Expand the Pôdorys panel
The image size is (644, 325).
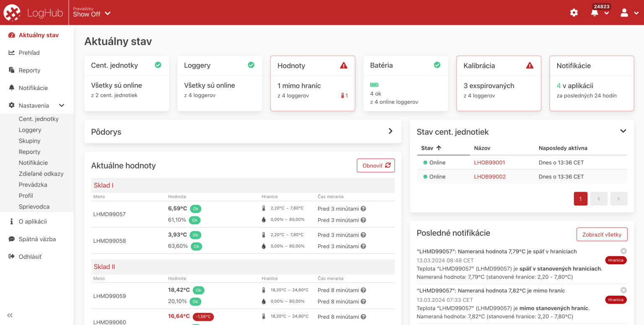pyautogui.click(x=390, y=131)
